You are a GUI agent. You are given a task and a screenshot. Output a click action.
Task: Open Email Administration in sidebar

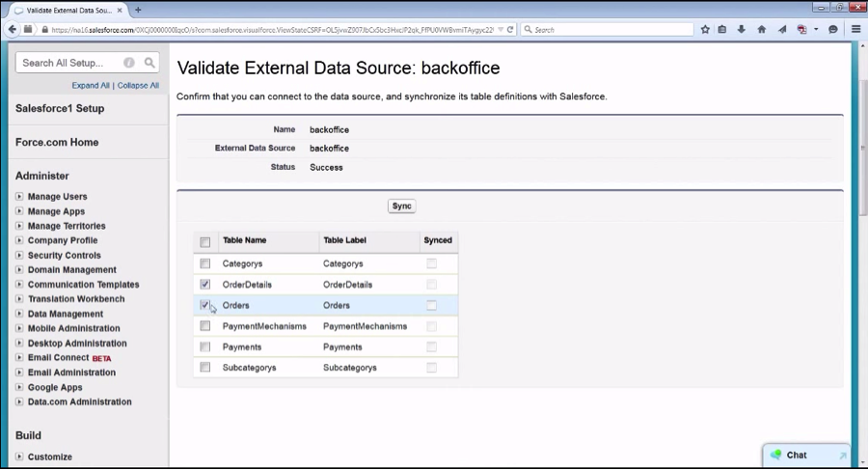tap(71, 373)
